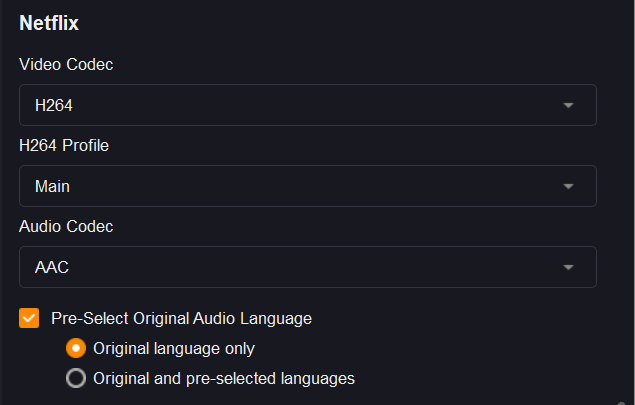Click the Video Codec field label
Image resolution: width=635 pixels, height=405 pixels.
pos(65,64)
